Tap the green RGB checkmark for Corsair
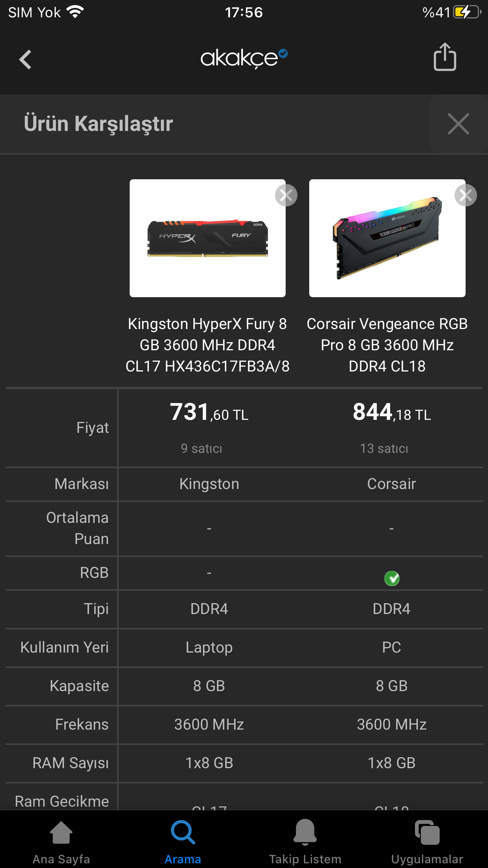 point(392,578)
